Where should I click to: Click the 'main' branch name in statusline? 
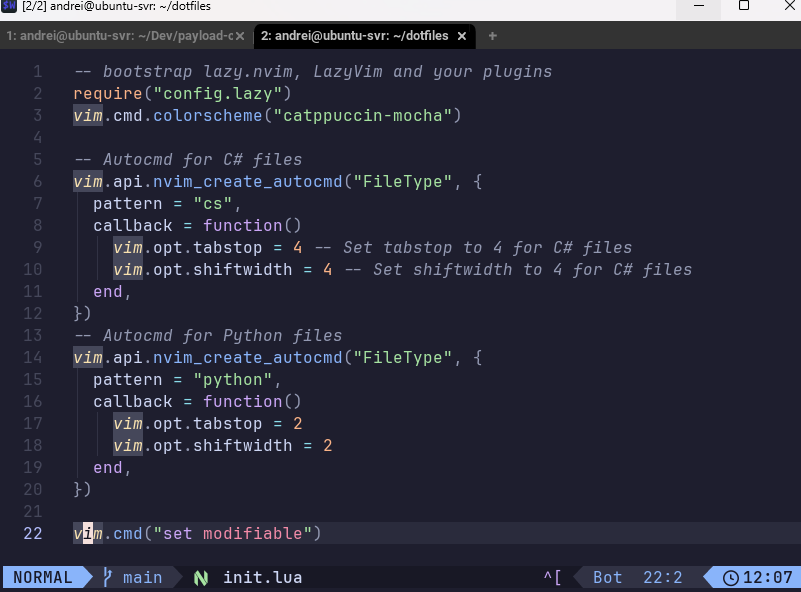(x=142, y=577)
